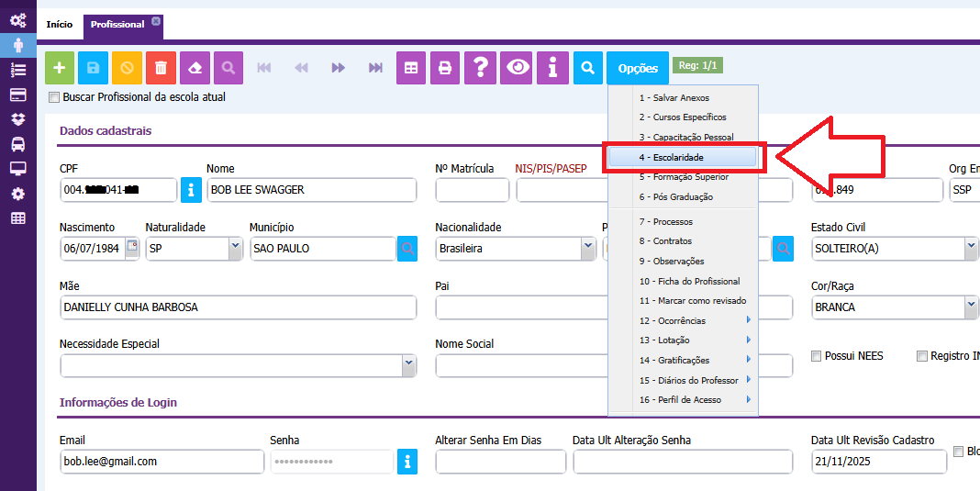Click the eye view icon
Viewport: 980px width, 491px height.
pyautogui.click(x=518, y=68)
